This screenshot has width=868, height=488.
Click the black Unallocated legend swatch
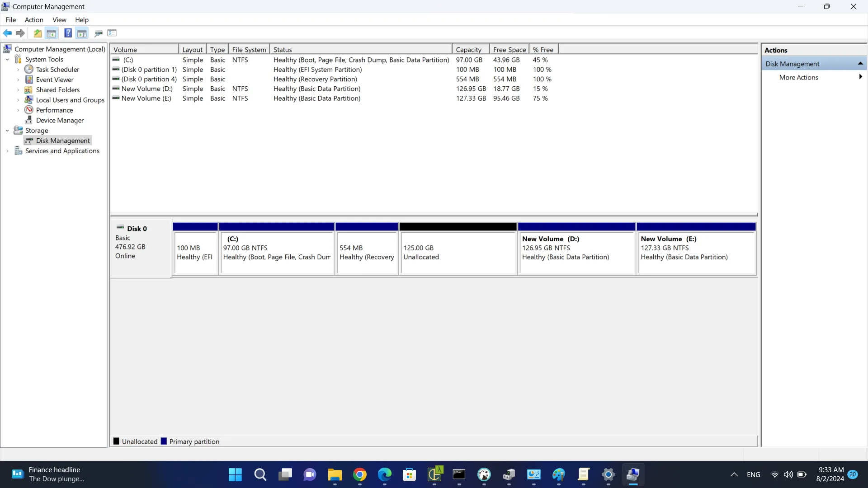tap(116, 441)
